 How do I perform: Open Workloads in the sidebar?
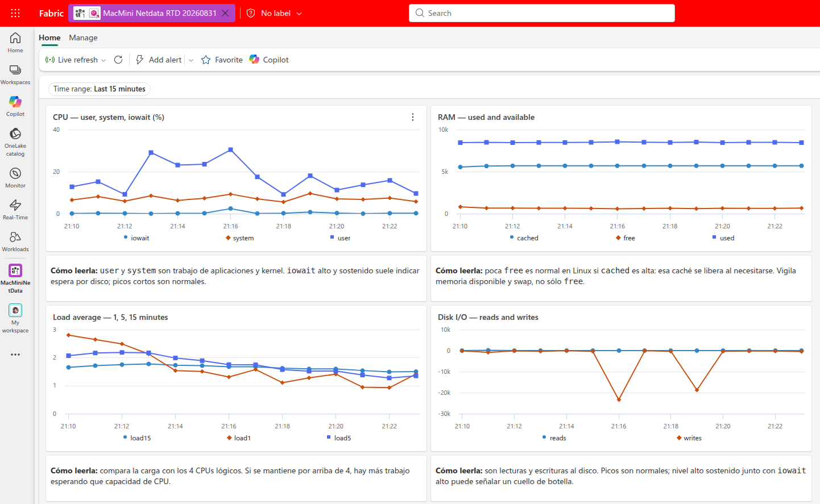15,241
